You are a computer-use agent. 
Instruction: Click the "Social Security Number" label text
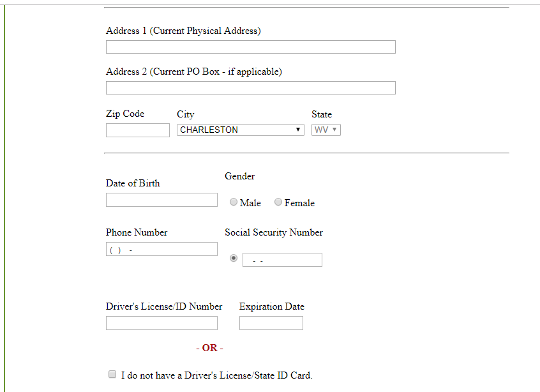tap(273, 232)
